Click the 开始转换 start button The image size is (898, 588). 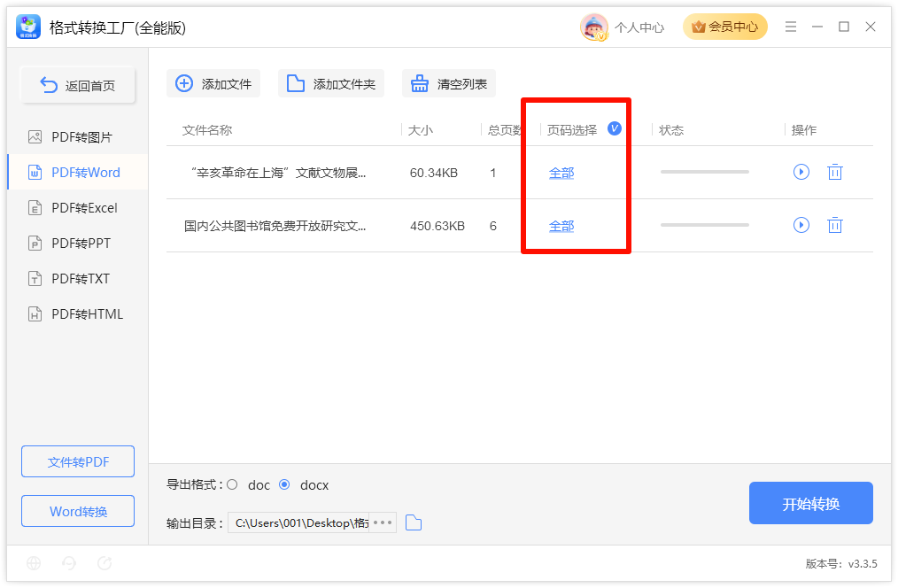(811, 503)
